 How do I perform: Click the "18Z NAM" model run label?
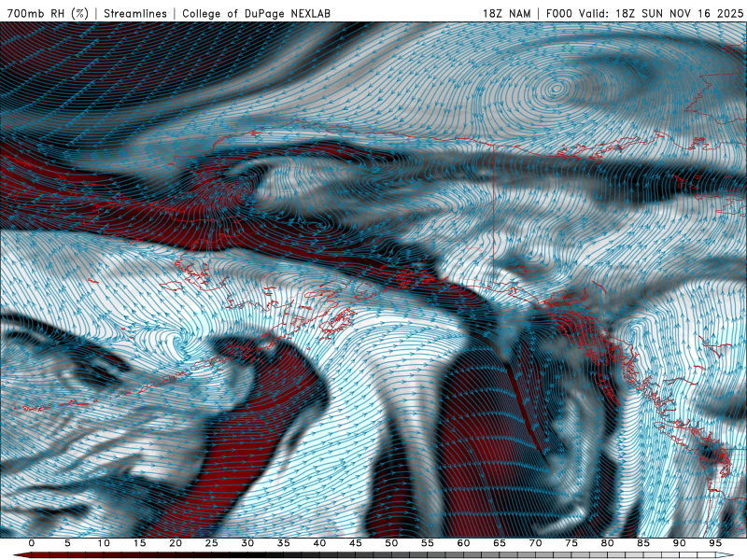pyautogui.click(x=507, y=13)
